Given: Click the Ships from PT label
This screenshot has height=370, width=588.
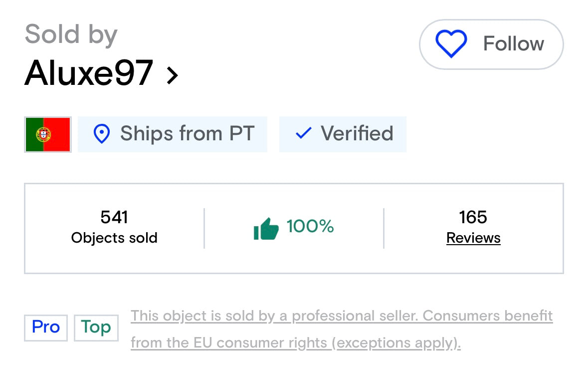Looking at the screenshot, I should point(187,134).
